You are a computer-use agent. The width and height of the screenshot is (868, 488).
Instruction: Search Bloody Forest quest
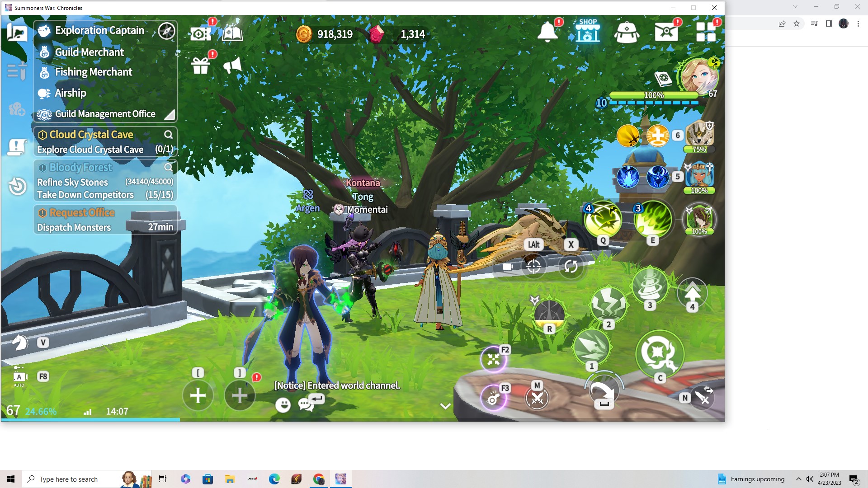pyautogui.click(x=168, y=168)
